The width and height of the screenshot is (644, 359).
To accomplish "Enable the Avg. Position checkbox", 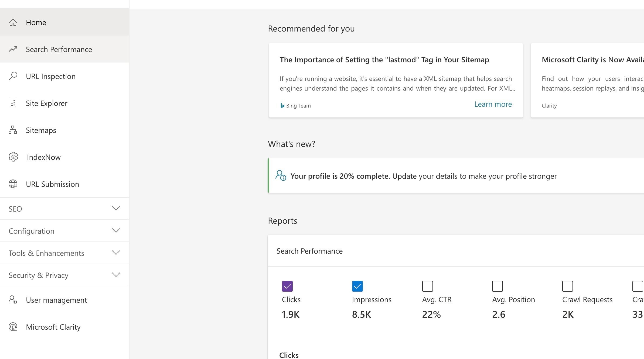I will [498, 286].
